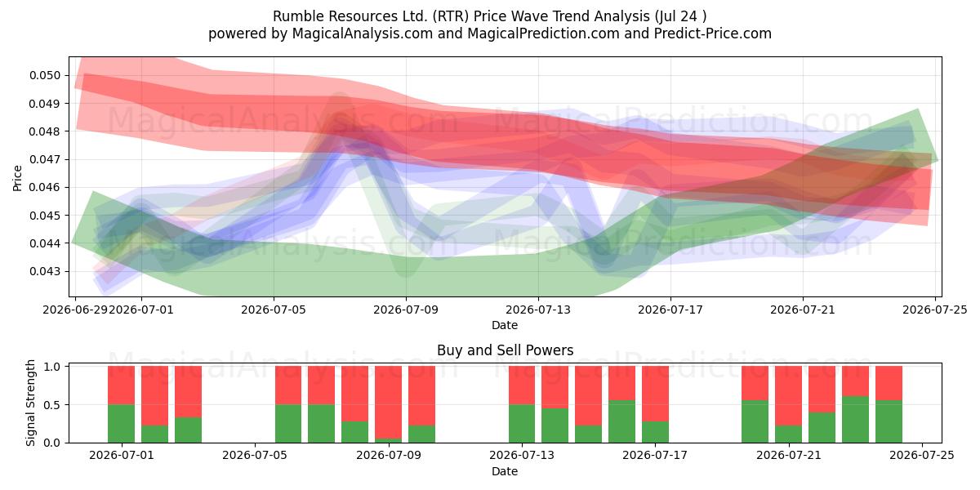Image resolution: width=980 pixels, height=490 pixels.
Task: Click the 0.045 price tick label
Action: (47, 216)
